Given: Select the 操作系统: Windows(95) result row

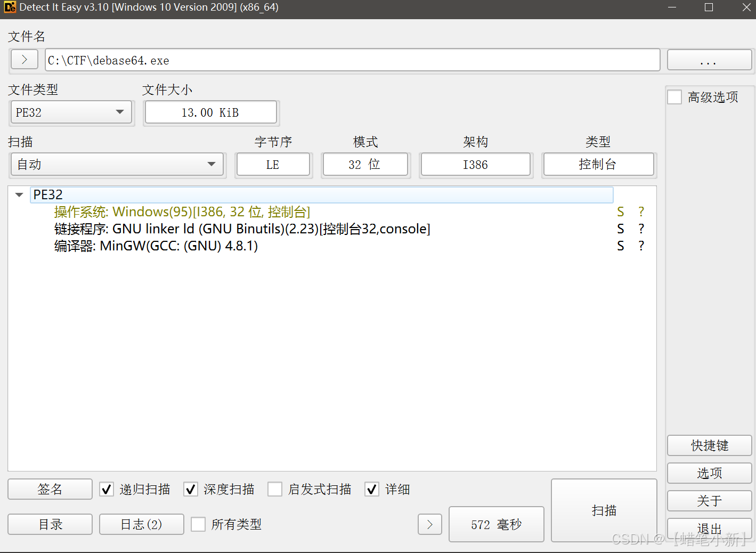Looking at the screenshot, I should pyautogui.click(x=182, y=212).
